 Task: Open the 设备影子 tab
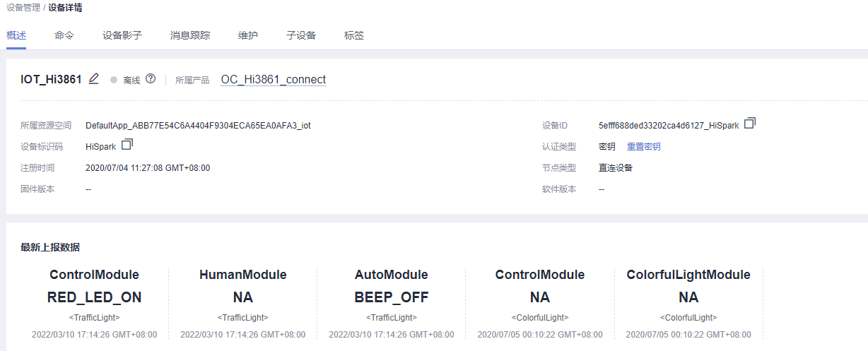122,35
